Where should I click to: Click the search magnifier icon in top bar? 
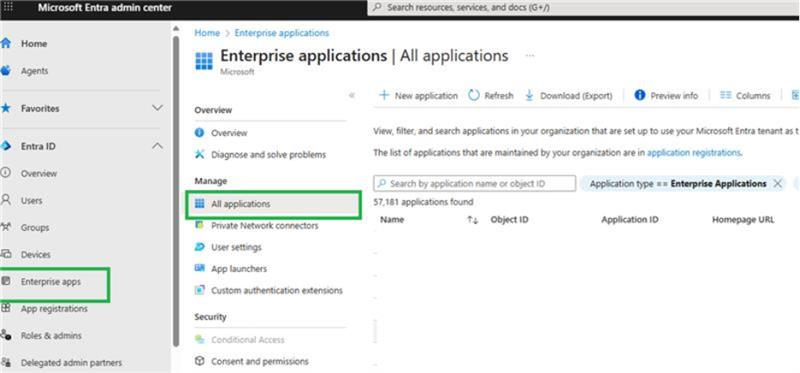[378, 8]
